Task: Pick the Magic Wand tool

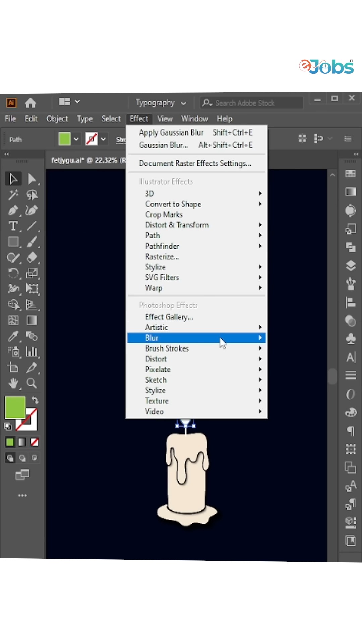Action: point(13,195)
